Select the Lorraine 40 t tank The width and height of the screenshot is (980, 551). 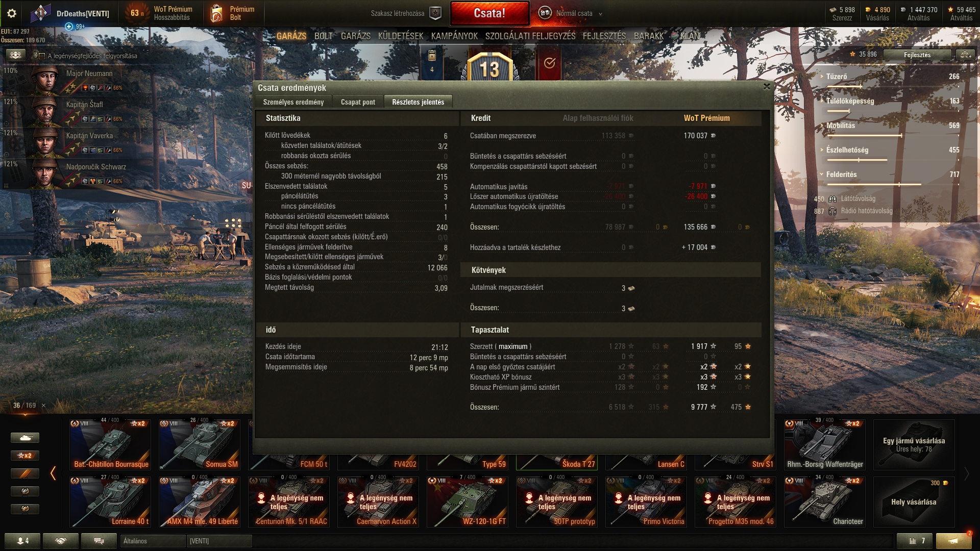pyautogui.click(x=110, y=502)
